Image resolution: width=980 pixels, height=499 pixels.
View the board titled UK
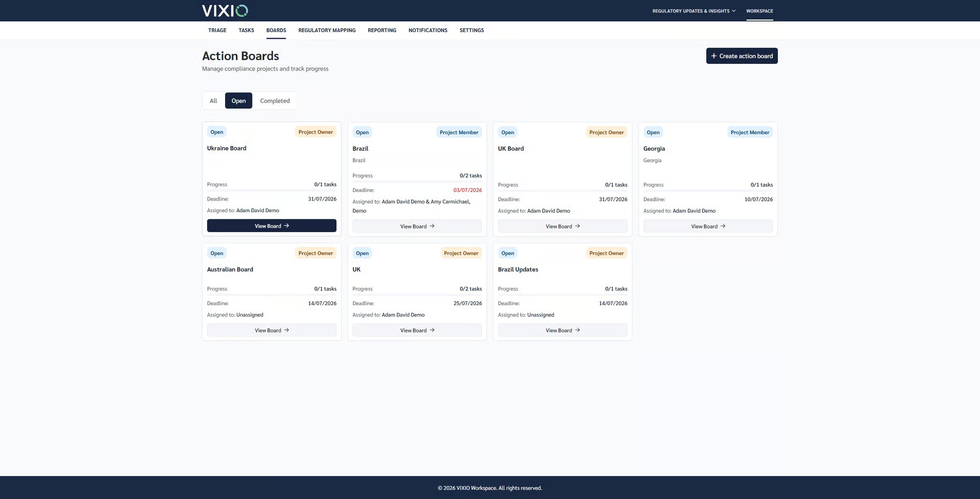(x=417, y=330)
